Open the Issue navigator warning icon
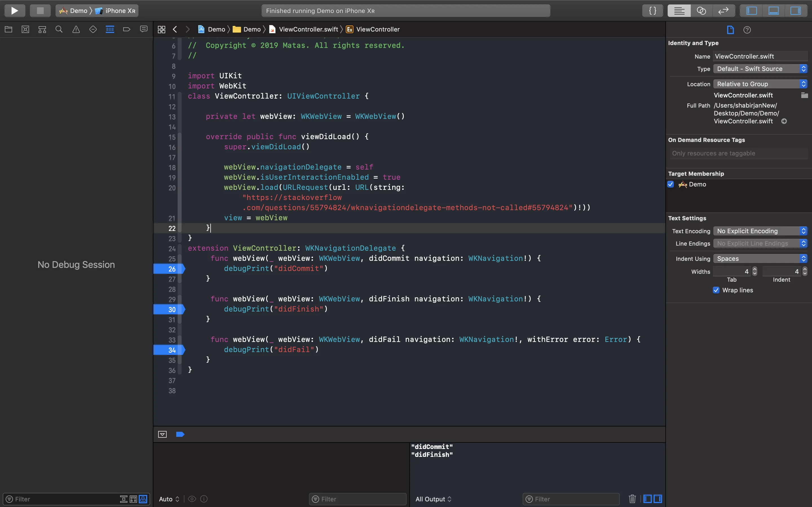 tap(76, 30)
